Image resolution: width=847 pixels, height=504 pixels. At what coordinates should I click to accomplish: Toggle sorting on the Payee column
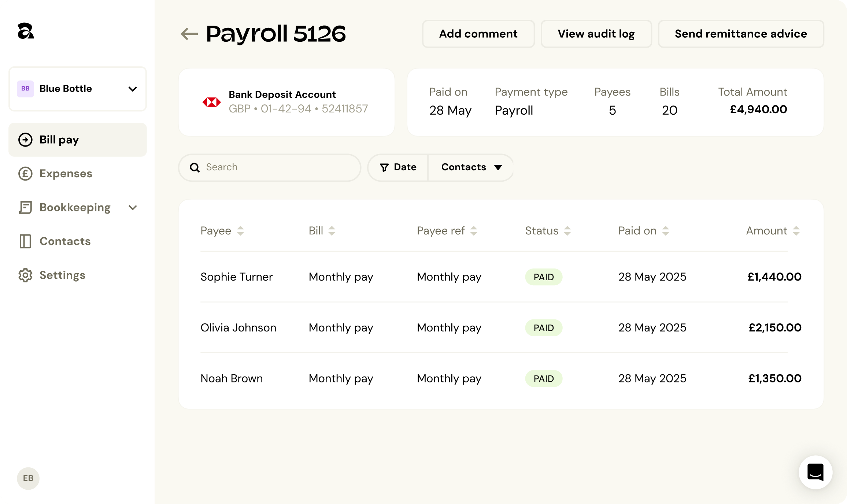(x=241, y=231)
